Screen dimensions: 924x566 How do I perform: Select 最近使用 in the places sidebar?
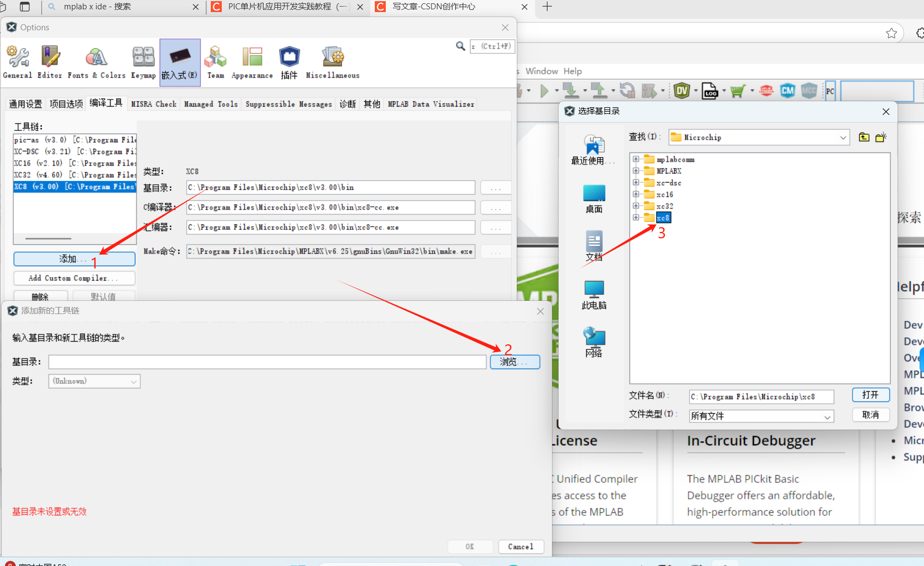tap(593, 150)
